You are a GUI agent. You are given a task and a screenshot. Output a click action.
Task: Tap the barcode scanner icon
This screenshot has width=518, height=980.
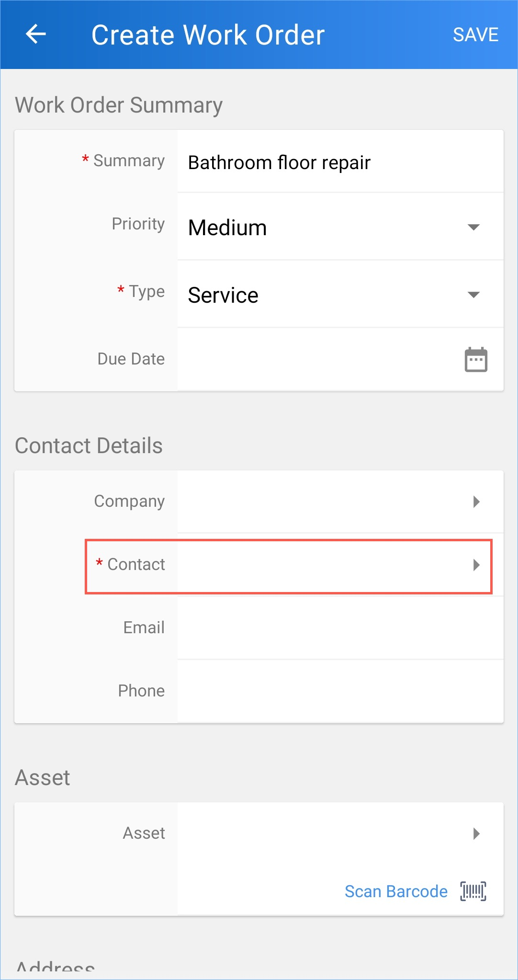[x=473, y=891]
